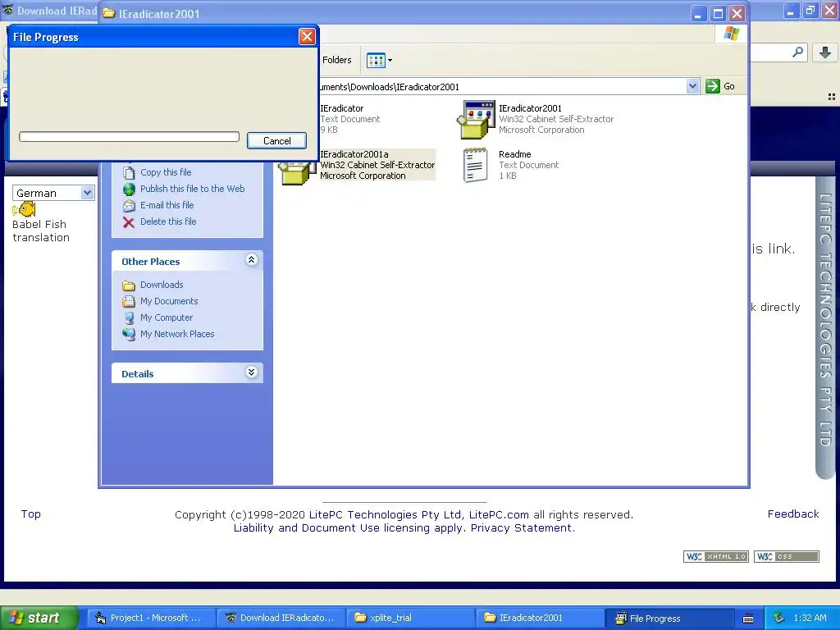
Task: Click the empty File Progress bar
Action: tap(129, 137)
